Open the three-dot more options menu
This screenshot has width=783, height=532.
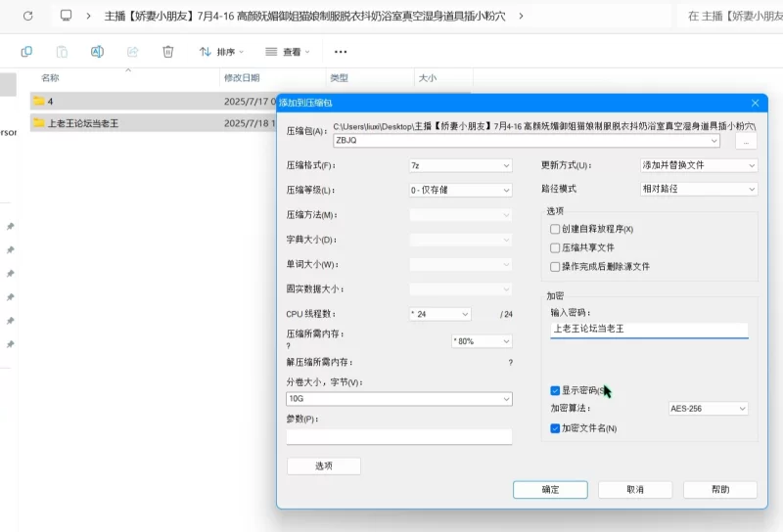341,52
